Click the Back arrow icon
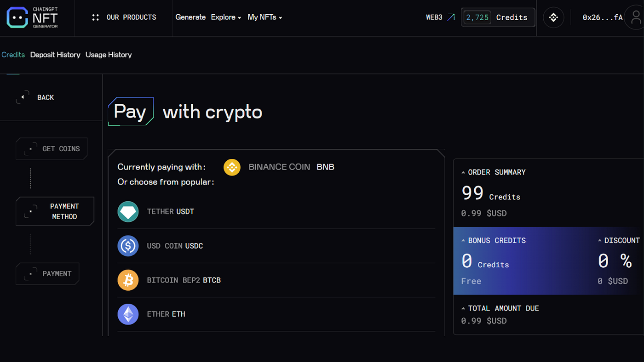The width and height of the screenshot is (644, 362). click(x=23, y=97)
